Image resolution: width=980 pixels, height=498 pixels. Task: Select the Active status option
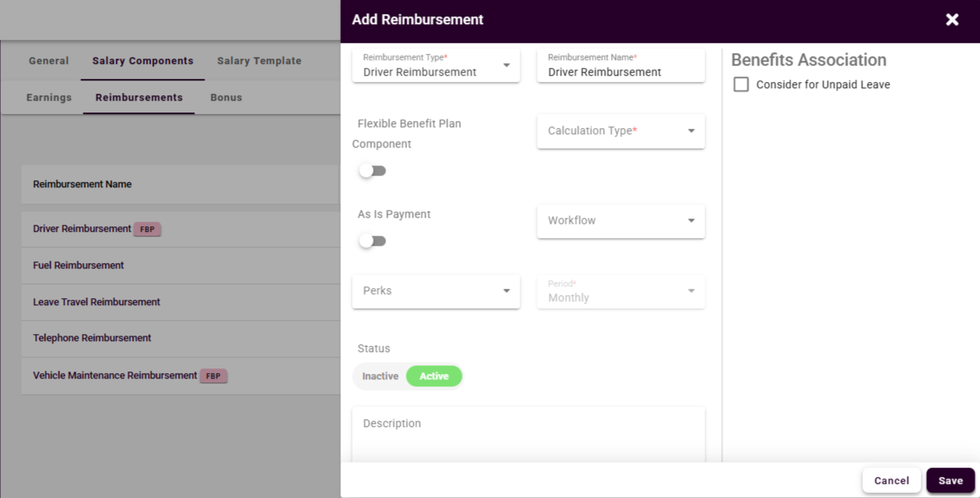tap(434, 376)
